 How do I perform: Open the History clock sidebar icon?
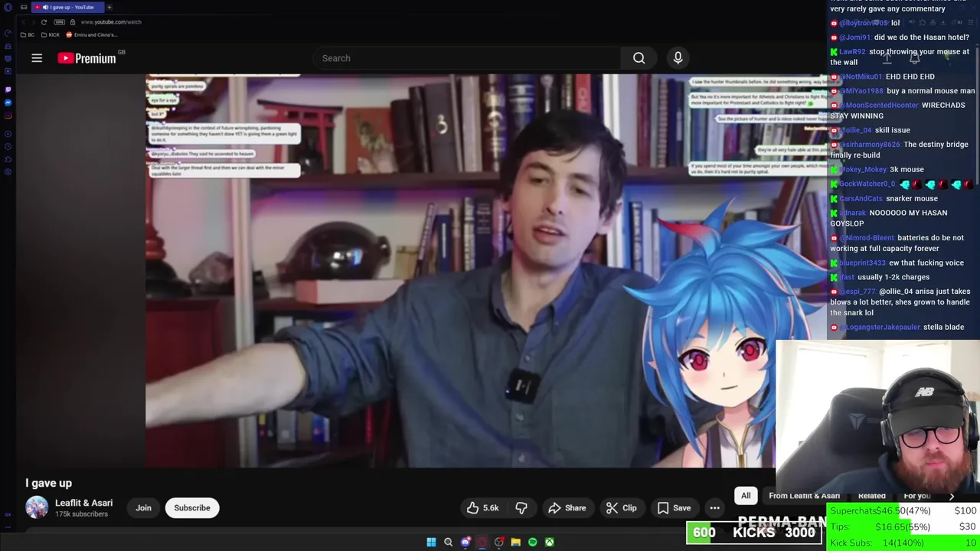(8, 146)
